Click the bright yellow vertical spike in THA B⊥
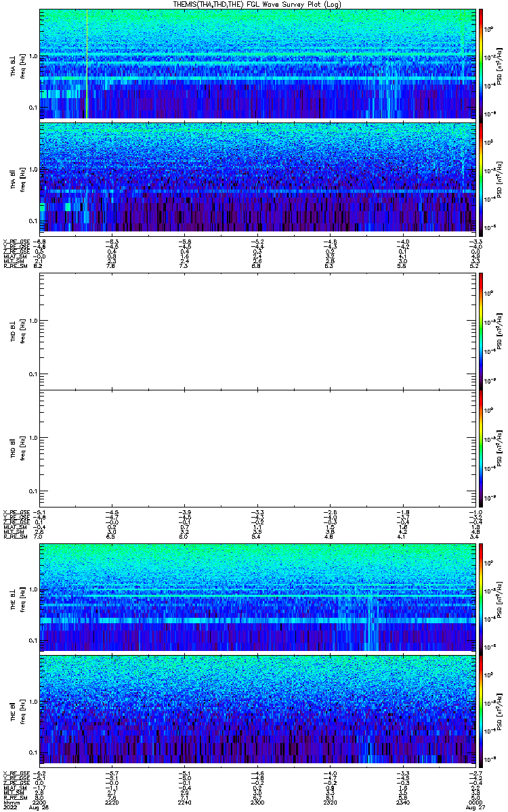508x812 pixels. coord(87,64)
